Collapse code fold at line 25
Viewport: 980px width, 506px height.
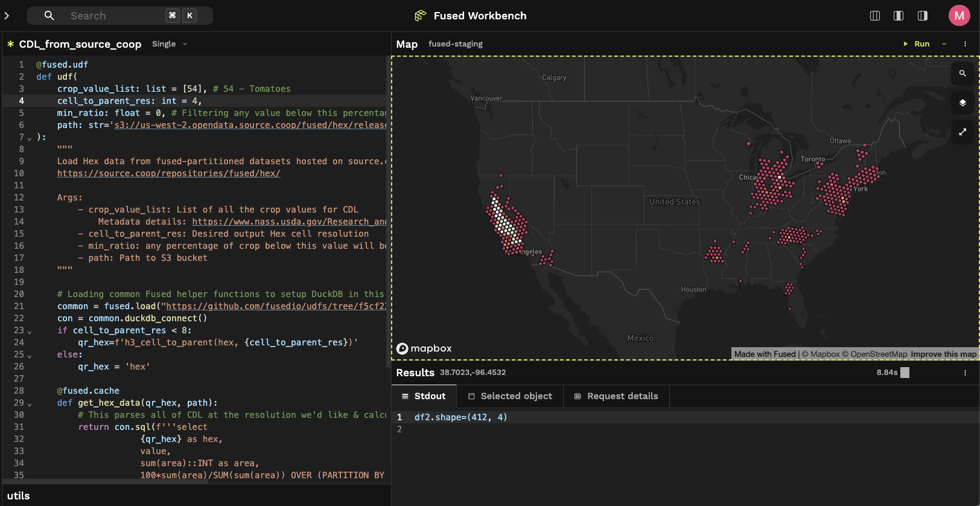[30, 356]
